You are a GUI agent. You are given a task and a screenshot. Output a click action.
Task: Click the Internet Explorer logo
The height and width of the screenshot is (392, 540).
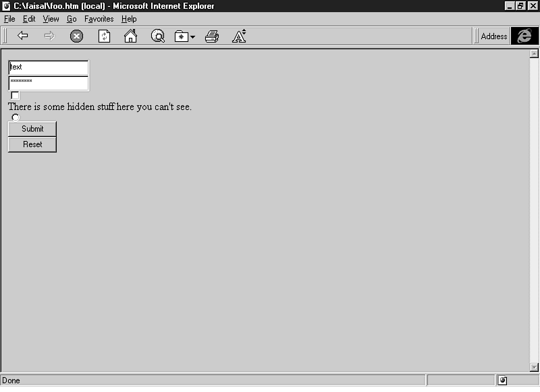[x=524, y=36]
